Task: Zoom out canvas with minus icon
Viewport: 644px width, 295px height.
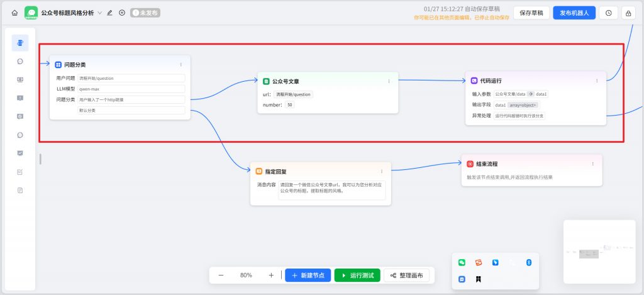Action: (221, 276)
